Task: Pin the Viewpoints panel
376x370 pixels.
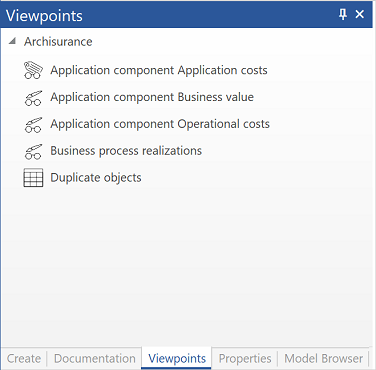Action: point(343,14)
